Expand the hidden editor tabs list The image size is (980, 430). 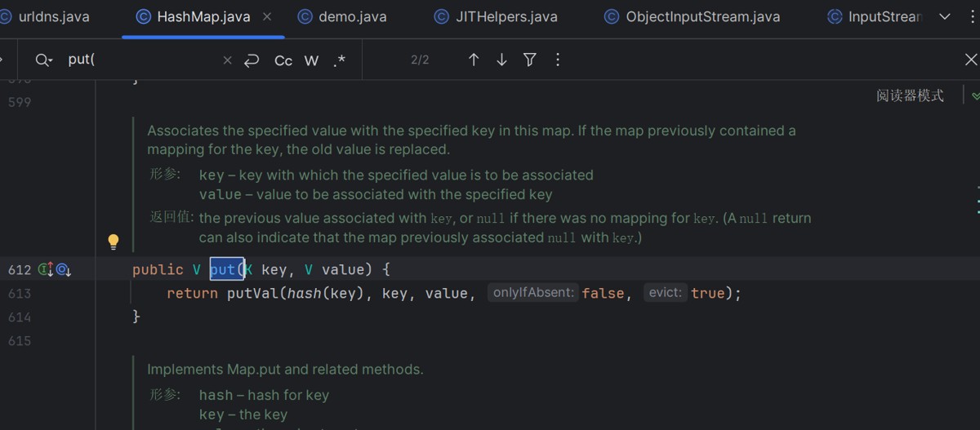[945, 16]
